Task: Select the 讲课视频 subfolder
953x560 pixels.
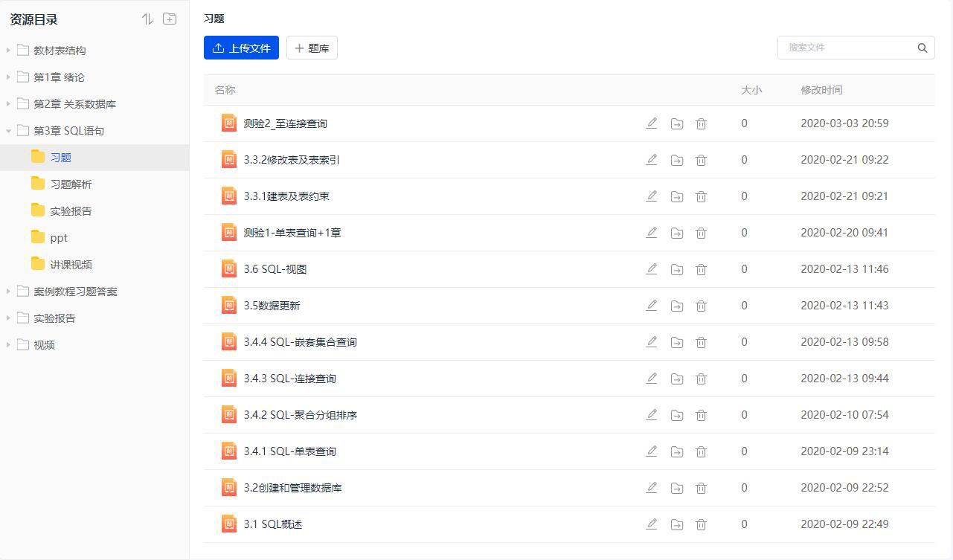Action: tap(71, 265)
